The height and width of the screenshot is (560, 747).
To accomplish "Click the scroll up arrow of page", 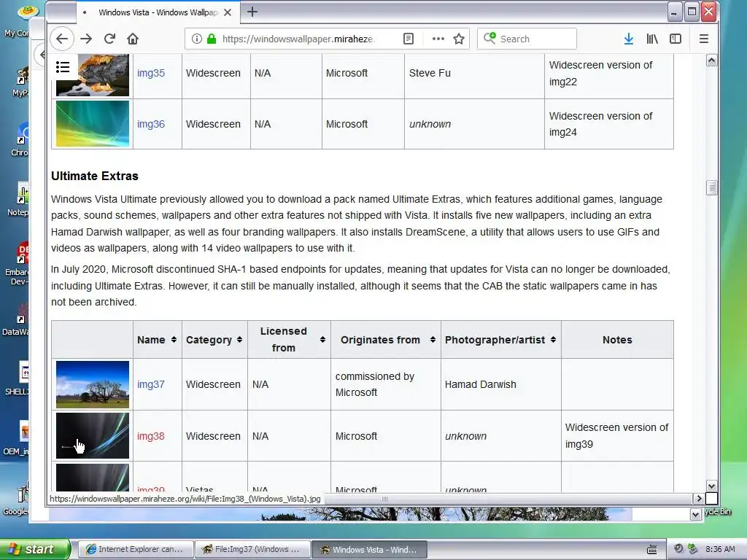I will tap(712, 61).
